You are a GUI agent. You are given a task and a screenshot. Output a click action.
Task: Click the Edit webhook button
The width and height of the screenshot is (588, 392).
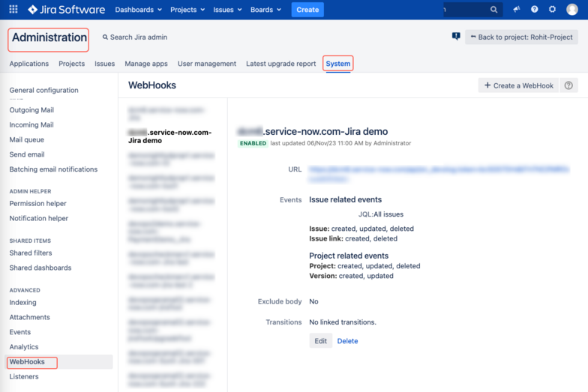click(321, 340)
